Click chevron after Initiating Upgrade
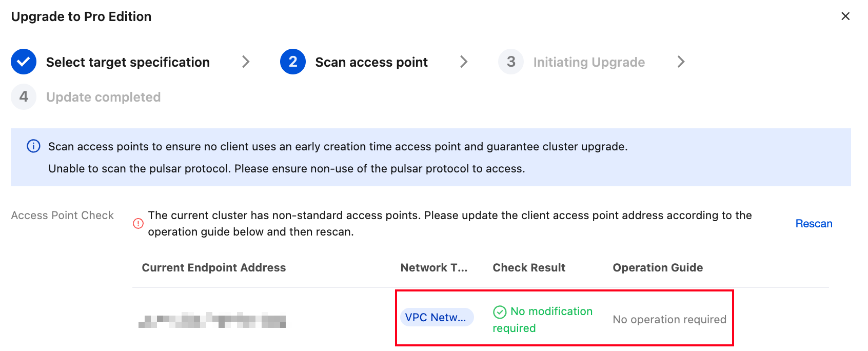 [681, 62]
